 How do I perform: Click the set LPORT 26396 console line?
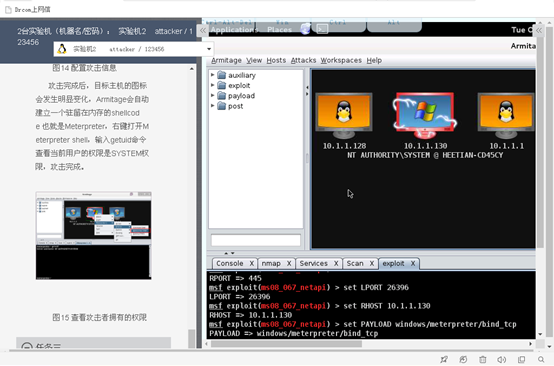pos(309,288)
